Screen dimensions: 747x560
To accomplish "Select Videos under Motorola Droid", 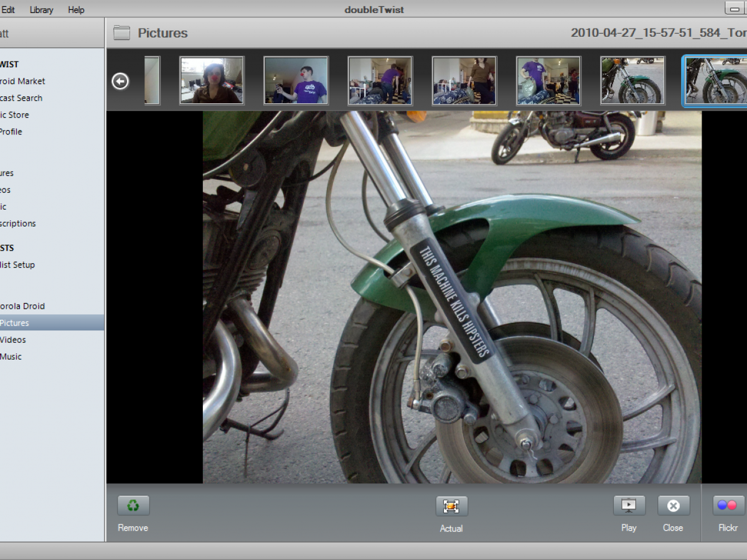I will (x=13, y=340).
